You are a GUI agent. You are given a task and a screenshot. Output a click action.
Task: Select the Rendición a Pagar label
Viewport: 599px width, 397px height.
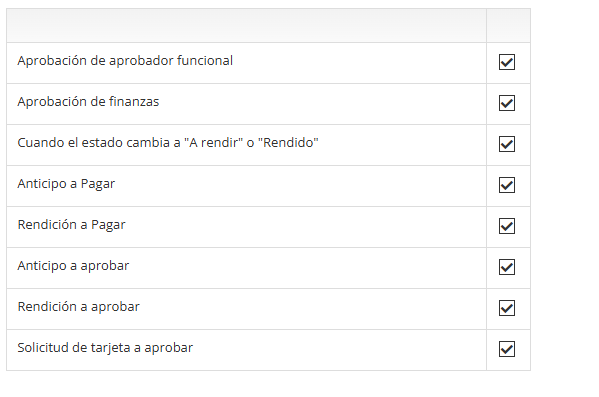coord(71,225)
